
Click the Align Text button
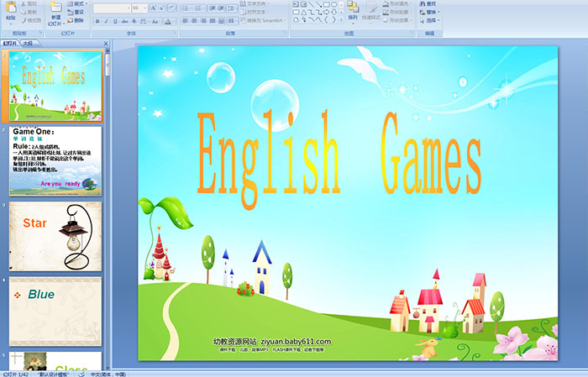(254, 12)
